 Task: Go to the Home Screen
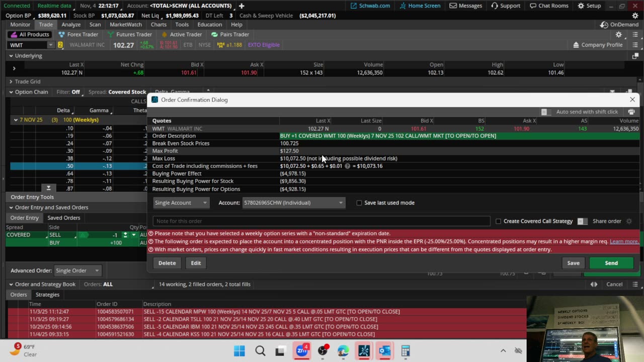tap(420, 6)
